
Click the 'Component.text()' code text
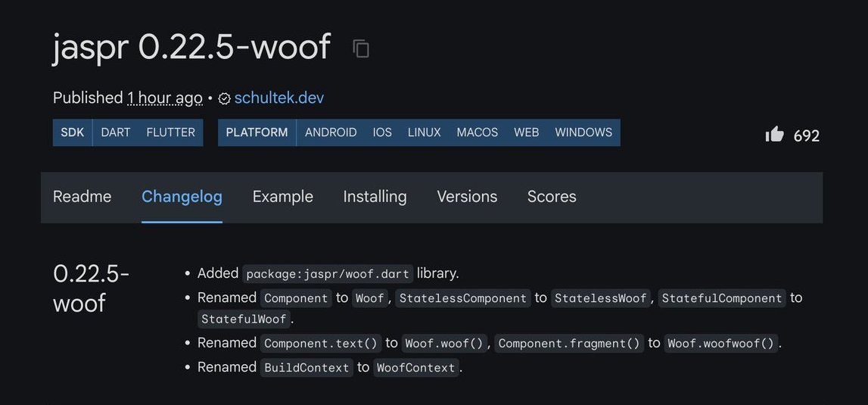pos(321,343)
